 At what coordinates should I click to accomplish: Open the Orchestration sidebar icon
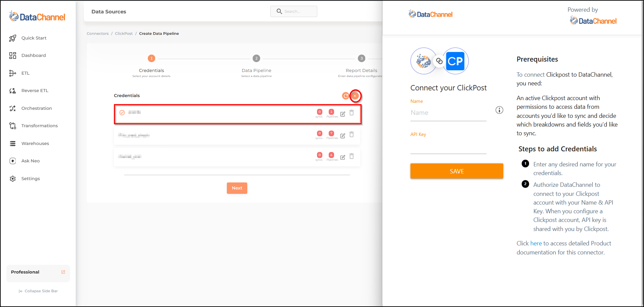pyautogui.click(x=13, y=108)
